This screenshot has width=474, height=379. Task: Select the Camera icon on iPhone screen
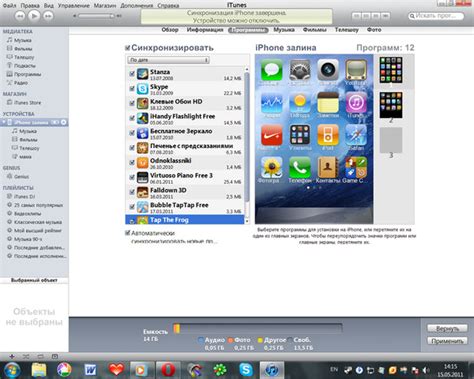coord(328,70)
